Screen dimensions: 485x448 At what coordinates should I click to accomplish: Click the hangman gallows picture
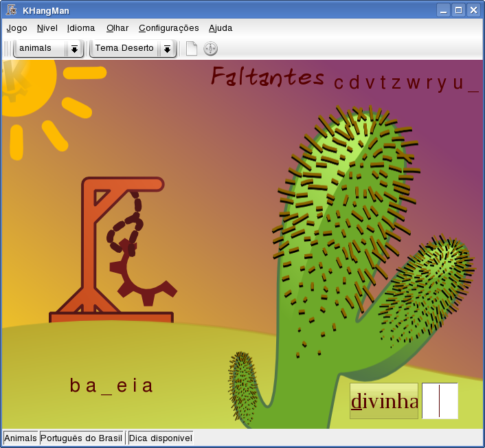click(113, 249)
